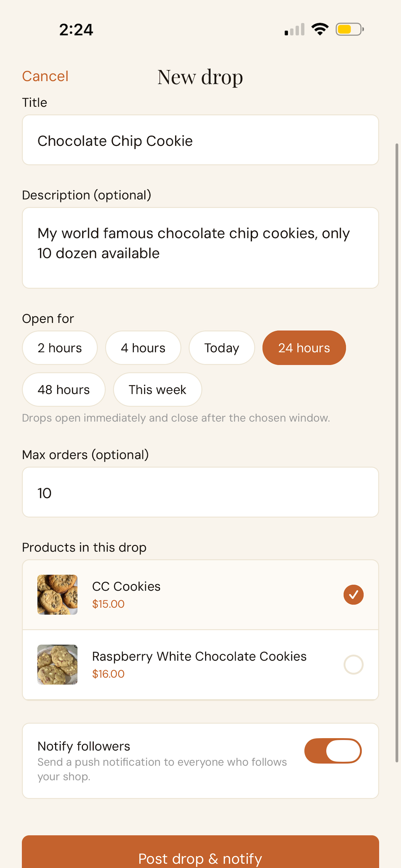Tap the cellular signal bars icon
401x868 pixels.
(x=294, y=29)
